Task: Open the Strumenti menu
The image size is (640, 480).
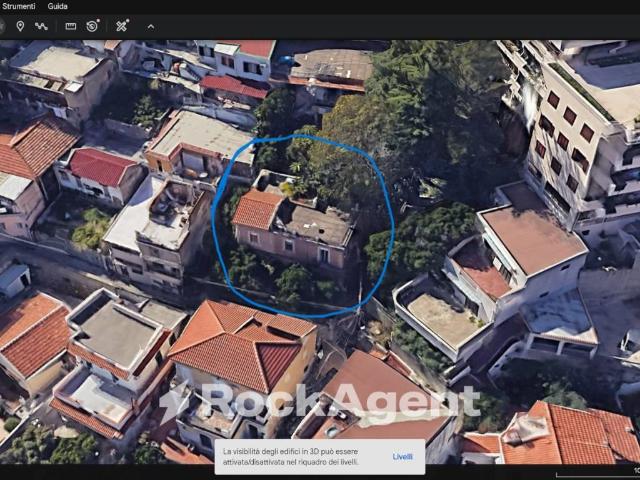Action: (18, 6)
